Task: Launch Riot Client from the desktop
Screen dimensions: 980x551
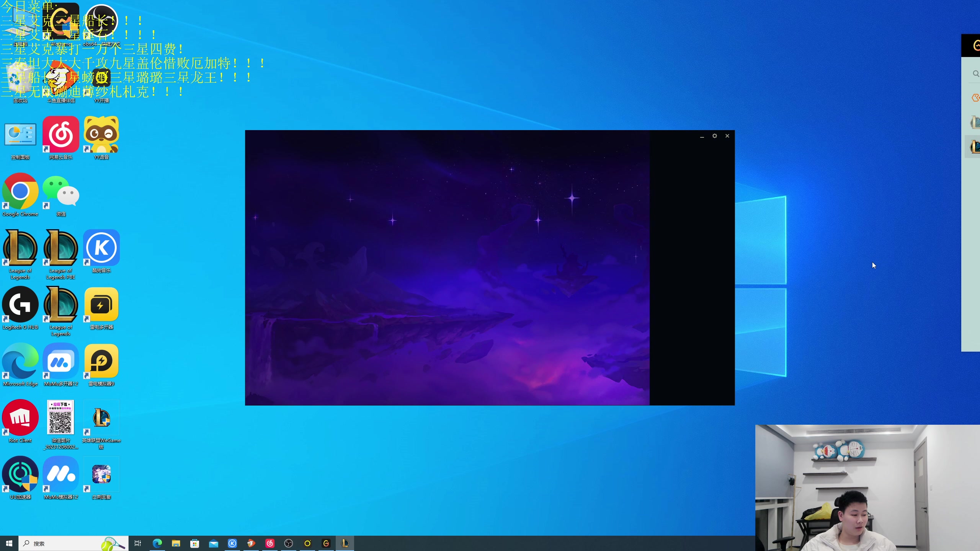Action: pyautogui.click(x=20, y=422)
